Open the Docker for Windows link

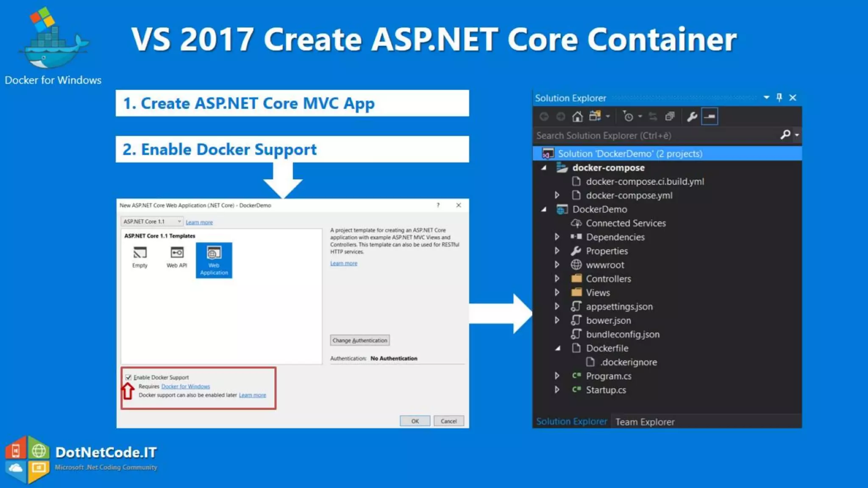(x=186, y=386)
